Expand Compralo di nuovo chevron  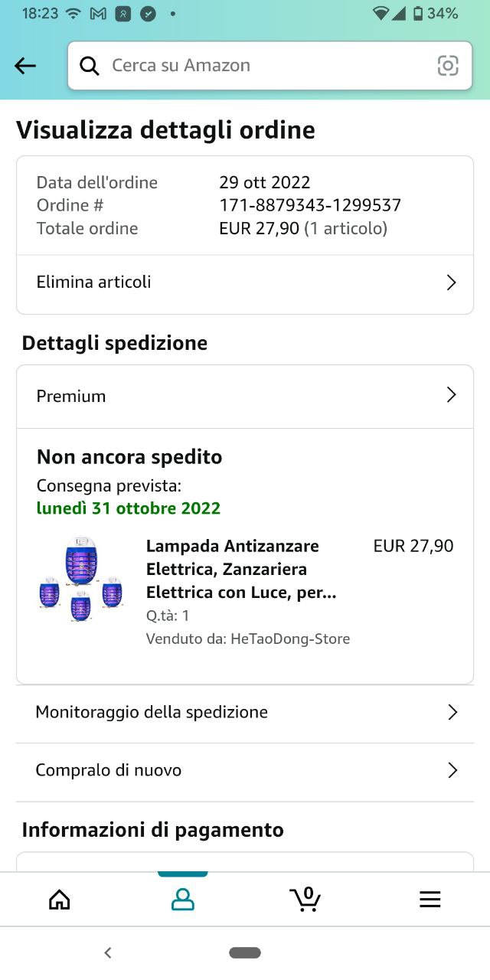pos(452,770)
